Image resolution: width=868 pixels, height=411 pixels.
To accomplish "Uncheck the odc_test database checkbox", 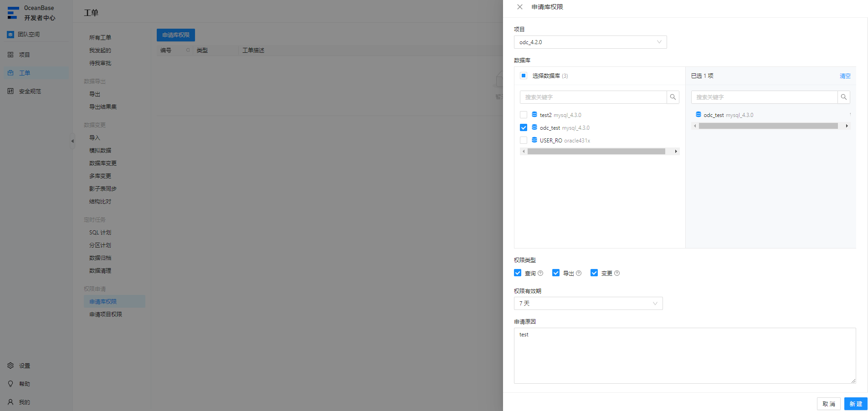I will pos(524,127).
